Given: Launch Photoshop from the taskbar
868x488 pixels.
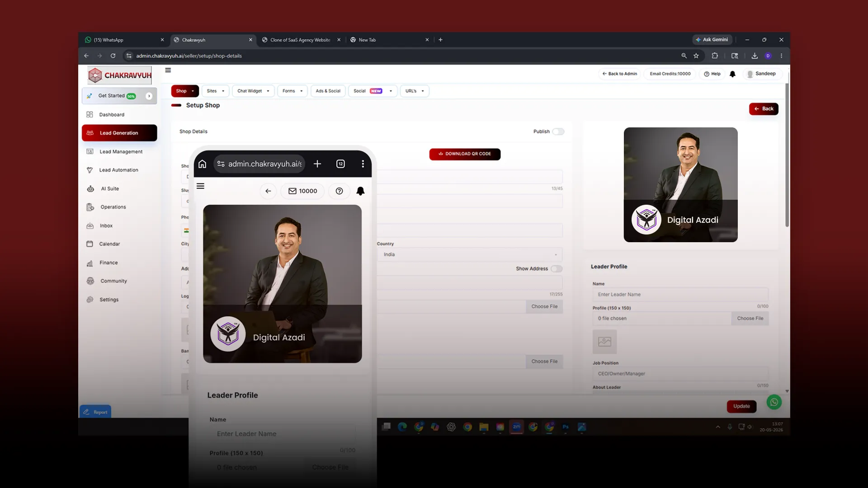Looking at the screenshot, I should tap(566, 427).
